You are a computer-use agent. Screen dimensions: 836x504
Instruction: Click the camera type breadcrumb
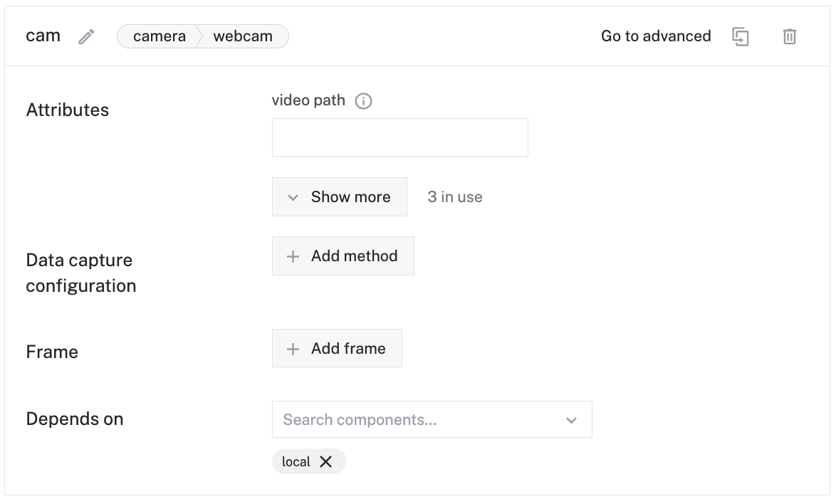click(x=159, y=36)
